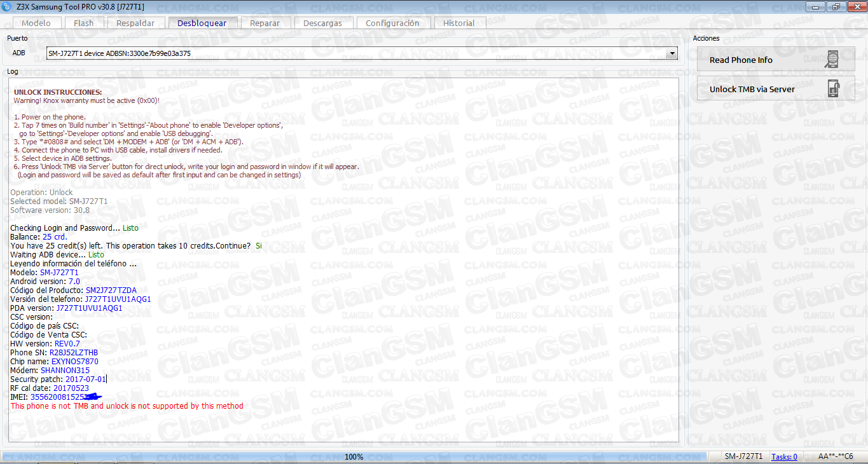The height and width of the screenshot is (464, 868).
Task: Click the modem value SHANNON315
Action: click(65, 370)
